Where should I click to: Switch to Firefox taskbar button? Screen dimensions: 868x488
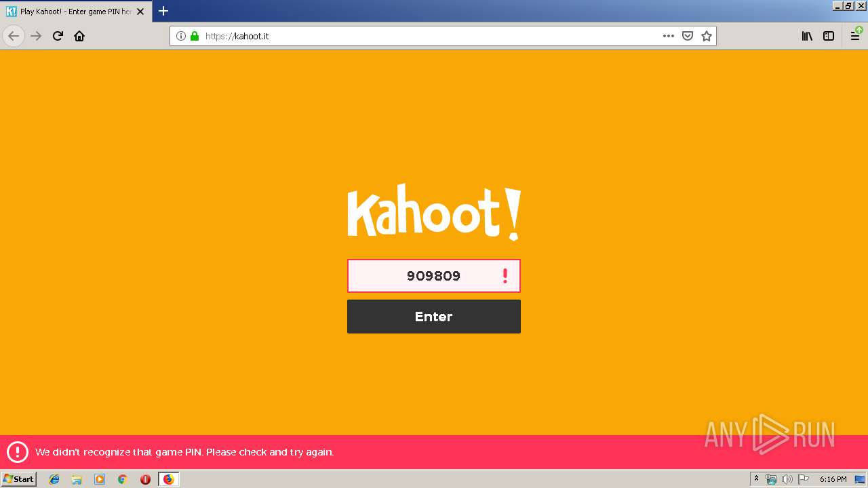pyautogui.click(x=168, y=479)
